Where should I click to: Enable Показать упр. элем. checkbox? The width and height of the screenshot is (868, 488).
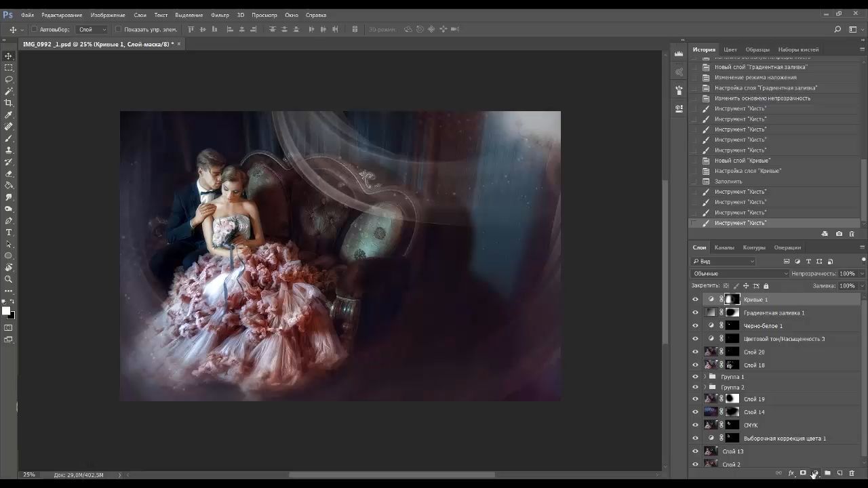[119, 29]
